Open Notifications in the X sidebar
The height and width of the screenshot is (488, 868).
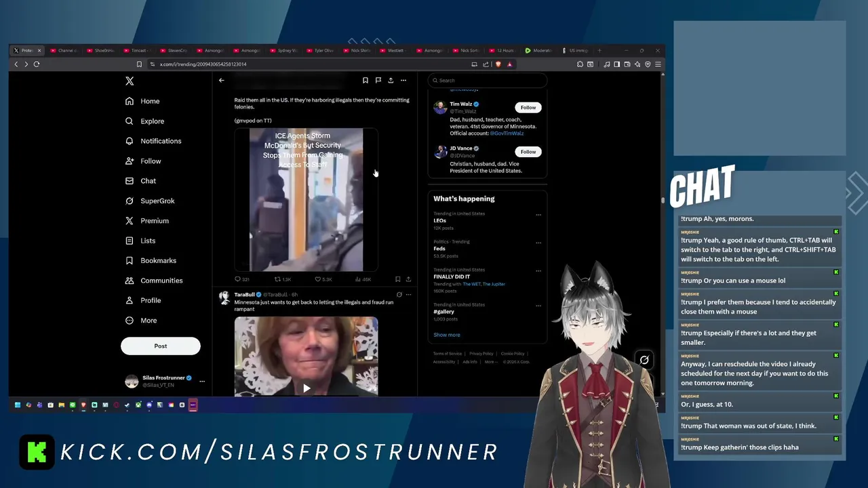coord(153,141)
